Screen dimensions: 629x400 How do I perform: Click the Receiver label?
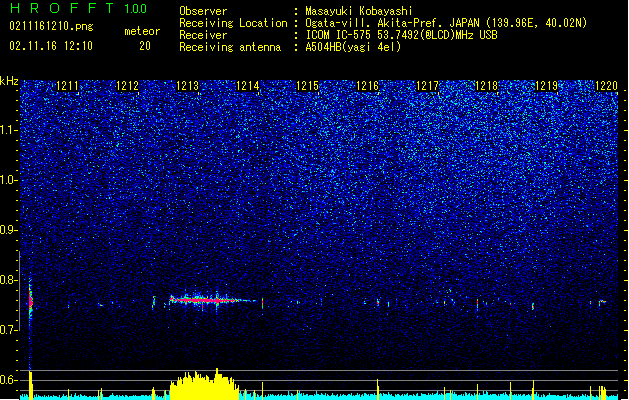pyautogui.click(x=203, y=35)
